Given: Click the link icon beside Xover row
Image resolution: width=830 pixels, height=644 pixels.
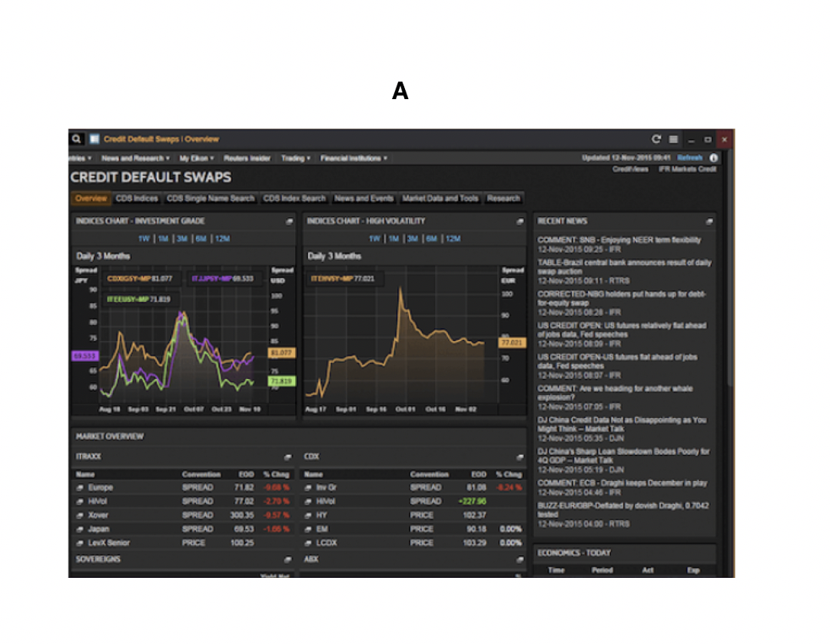Looking at the screenshot, I should click(80, 515).
